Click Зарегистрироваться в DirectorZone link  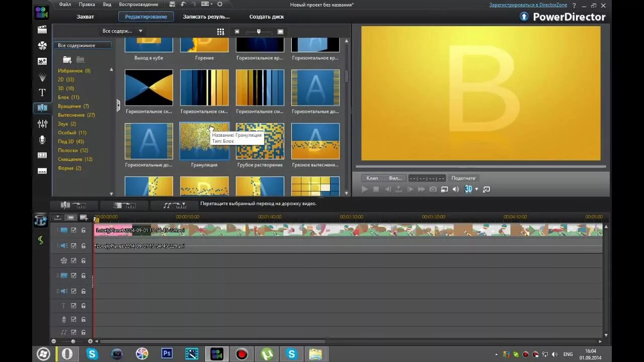(x=528, y=5)
